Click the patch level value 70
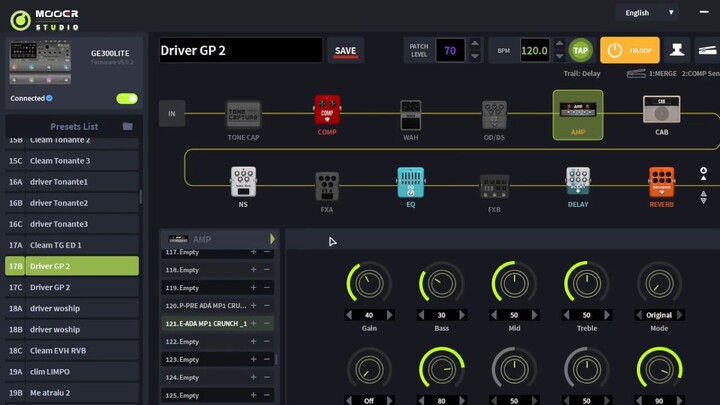The height and width of the screenshot is (405, 720). [450, 51]
